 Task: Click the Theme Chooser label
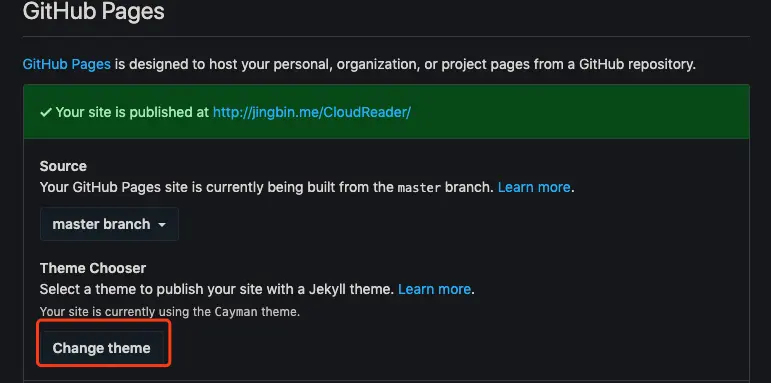[x=93, y=268]
